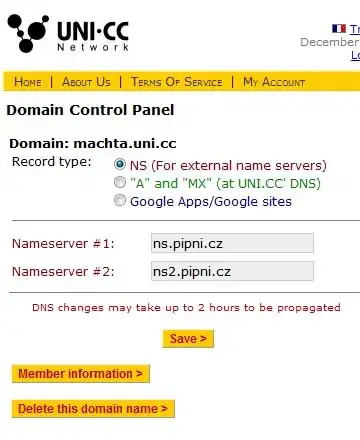Select "A" and "MX" record type radio
360x440 pixels.
pyautogui.click(x=120, y=182)
